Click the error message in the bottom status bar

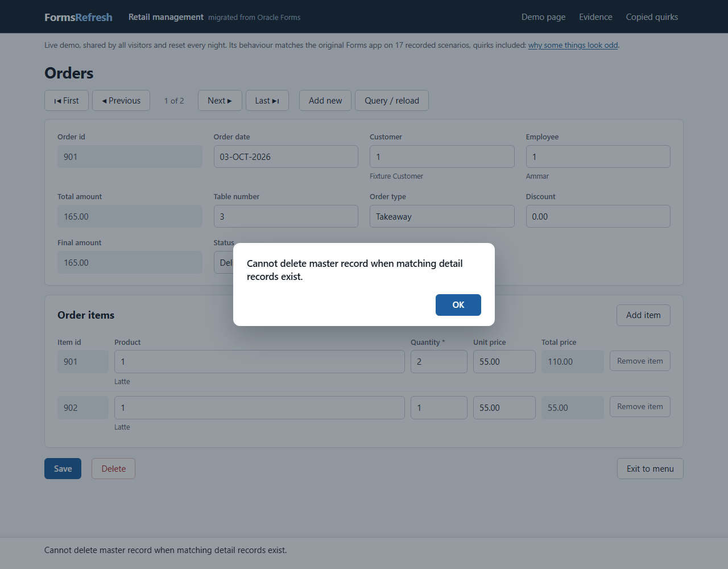166,550
